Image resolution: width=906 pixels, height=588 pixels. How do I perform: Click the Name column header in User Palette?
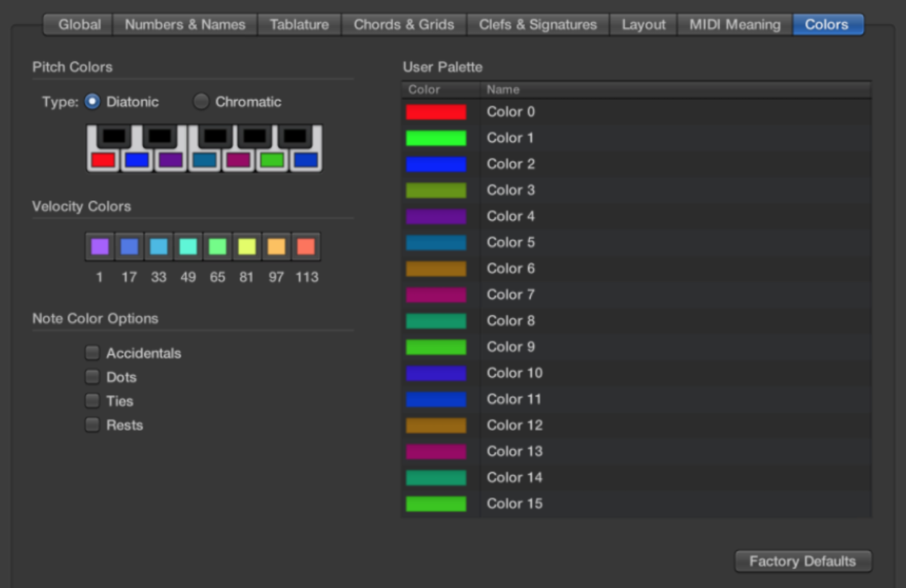pos(503,89)
